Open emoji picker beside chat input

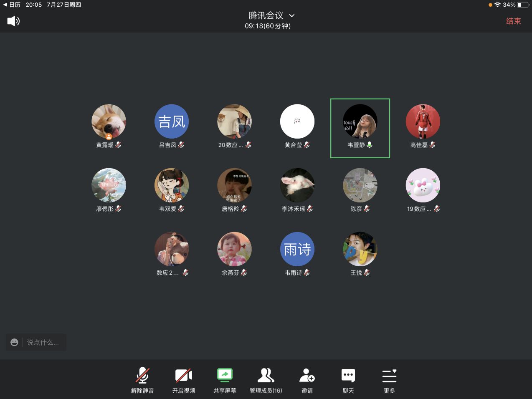pos(14,342)
